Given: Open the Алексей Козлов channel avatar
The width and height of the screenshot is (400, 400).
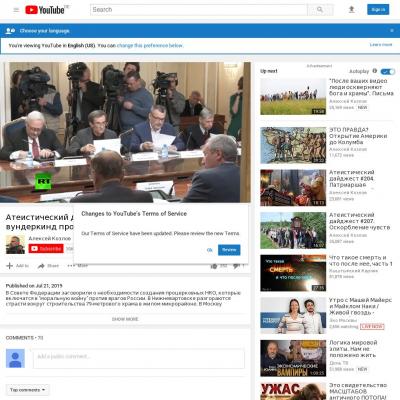Looking at the screenshot, I should [15, 244].
